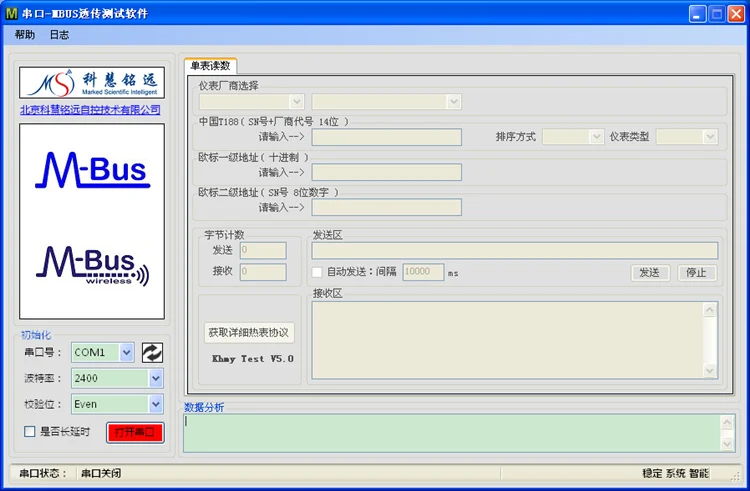This screenshot has height=491, width=750.
Task: Click the 欧标一级地址 input field
Action: (x=386, y=172)
